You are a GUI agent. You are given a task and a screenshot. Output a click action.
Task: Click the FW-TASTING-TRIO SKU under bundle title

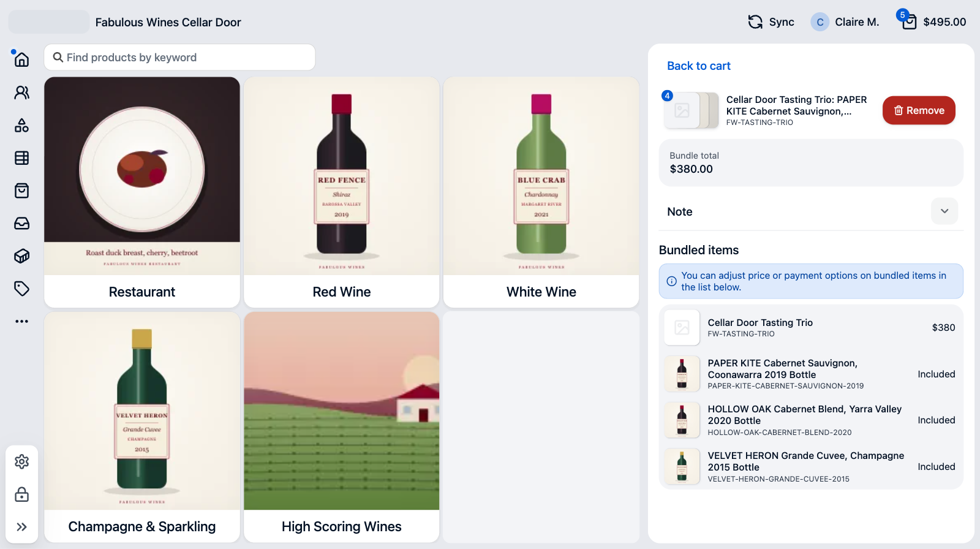tap(759, 123)
